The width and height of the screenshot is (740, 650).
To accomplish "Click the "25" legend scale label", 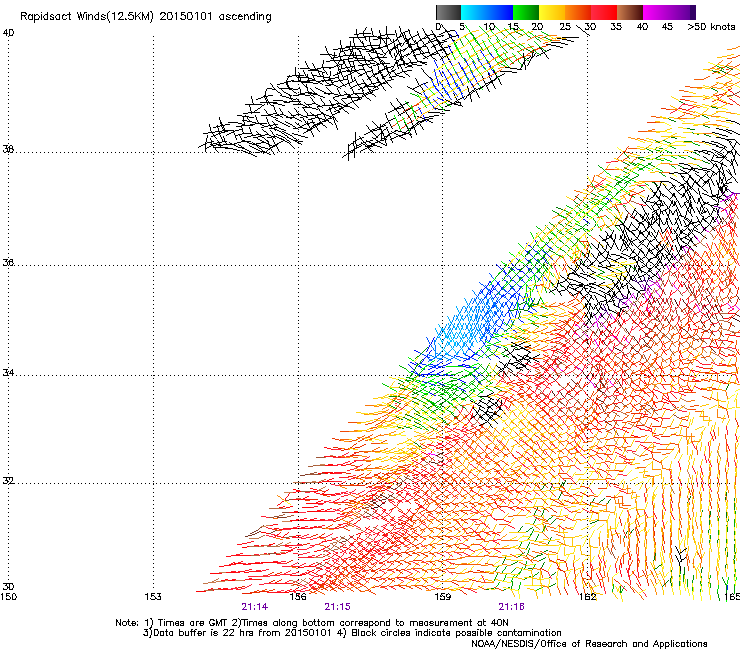I will tap(565, 27).
